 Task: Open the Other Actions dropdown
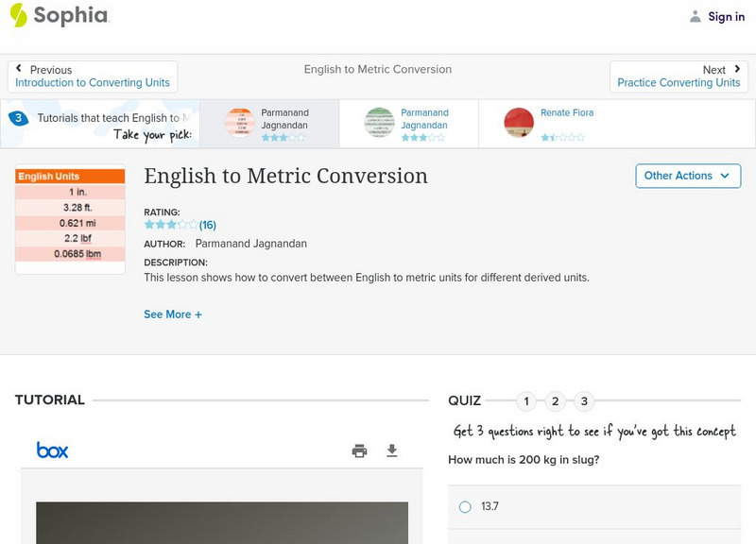click(x=687, y=176)
